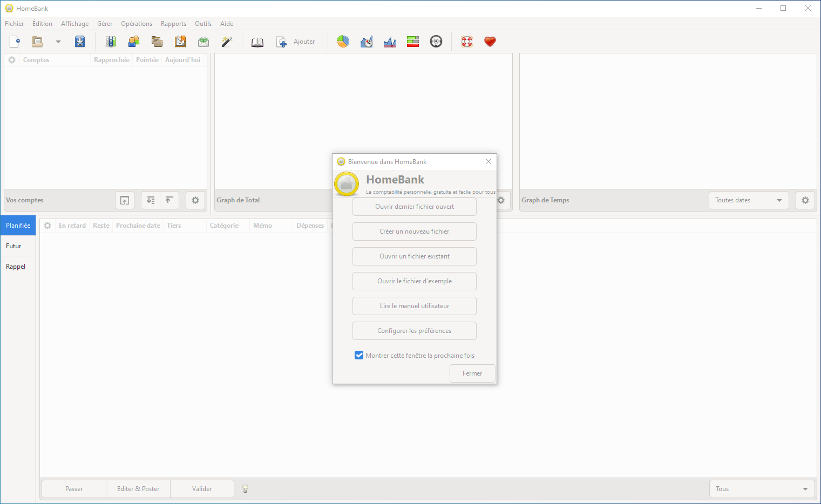The width and height of the screenshot is (821, 504).
Task: Open the statistics pie chart report
Action: (x=343, y=42)
